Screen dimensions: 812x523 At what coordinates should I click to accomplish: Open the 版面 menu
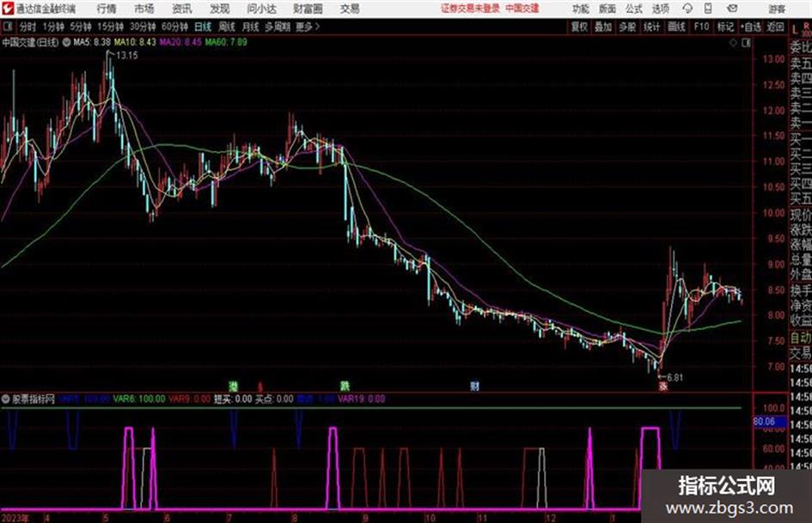607,9
